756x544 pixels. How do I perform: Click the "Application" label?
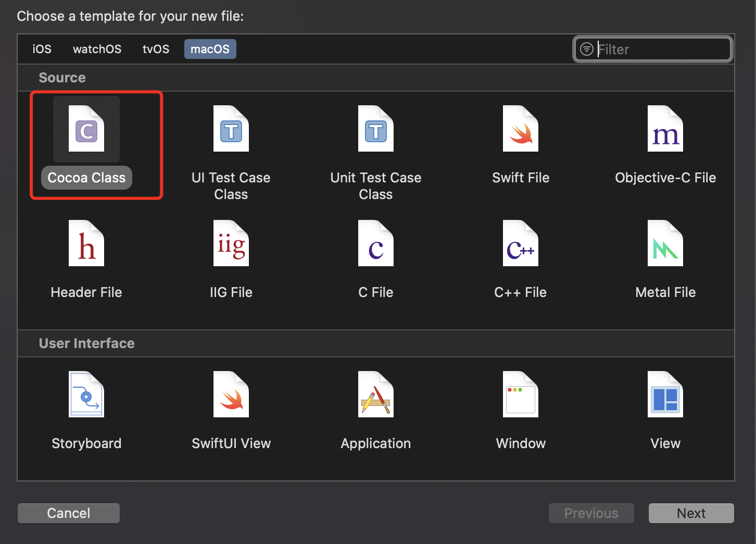click(x=376, y=443)
